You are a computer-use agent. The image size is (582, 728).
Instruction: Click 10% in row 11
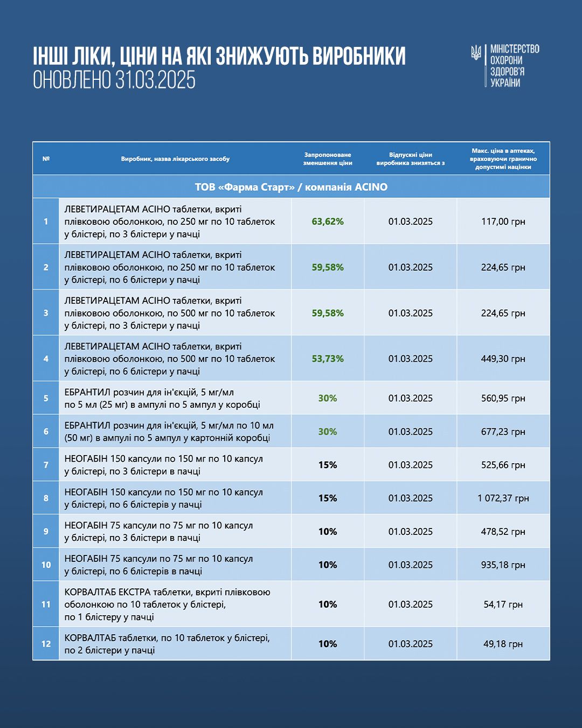[x=328, y=605]
